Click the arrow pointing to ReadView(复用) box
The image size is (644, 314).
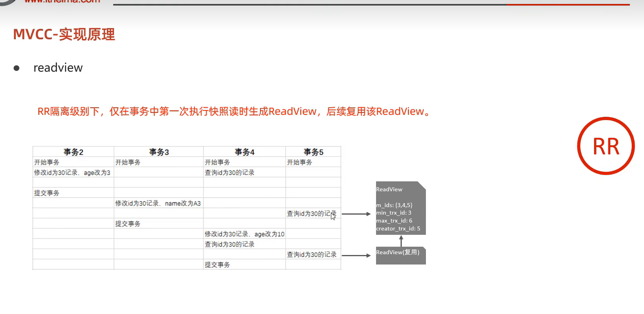(356, 255)
